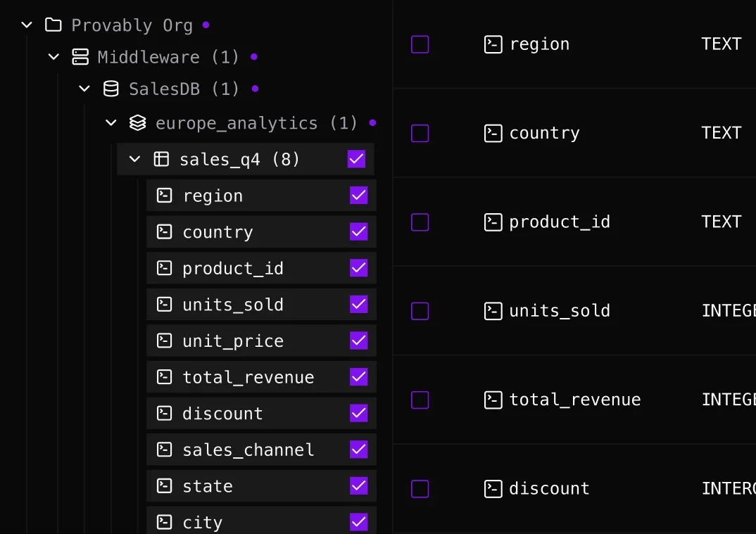The width and height of the screenshot is (756, 534).
Task: Click the TEXT type label for country
Action: 722,132
